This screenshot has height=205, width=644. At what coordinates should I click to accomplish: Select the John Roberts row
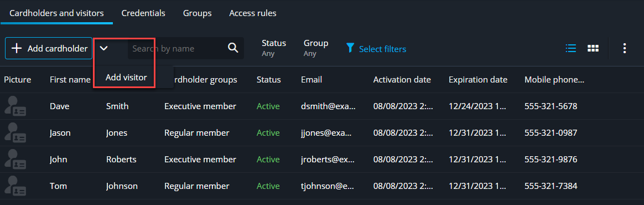[x=322, y=160]
